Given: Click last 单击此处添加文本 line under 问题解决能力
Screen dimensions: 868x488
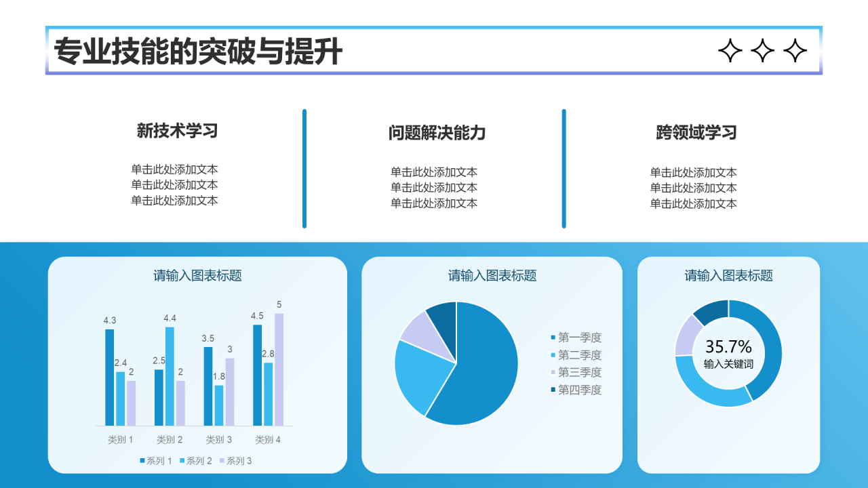Looking at the screenshot, I should click(x=434, y=203).
